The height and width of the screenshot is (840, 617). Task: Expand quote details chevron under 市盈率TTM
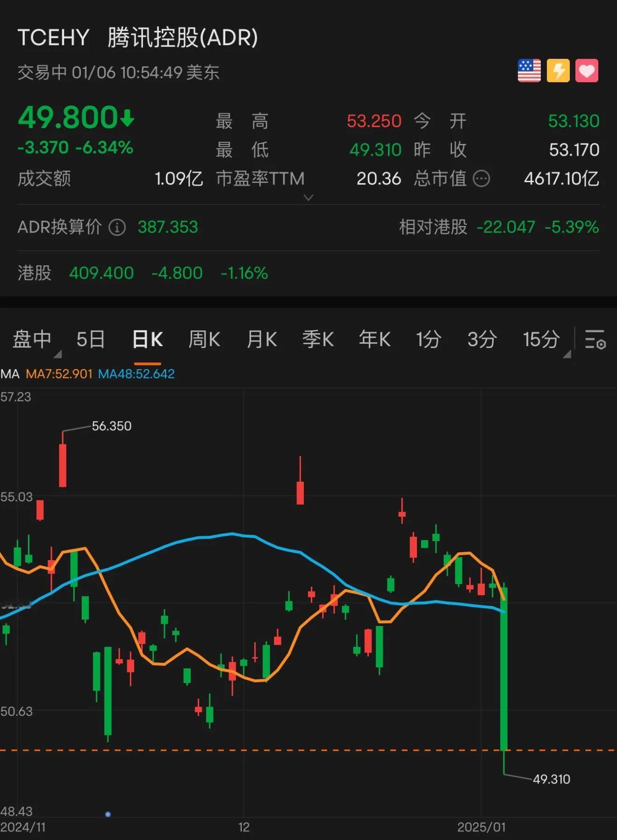[x=308, y=198]
